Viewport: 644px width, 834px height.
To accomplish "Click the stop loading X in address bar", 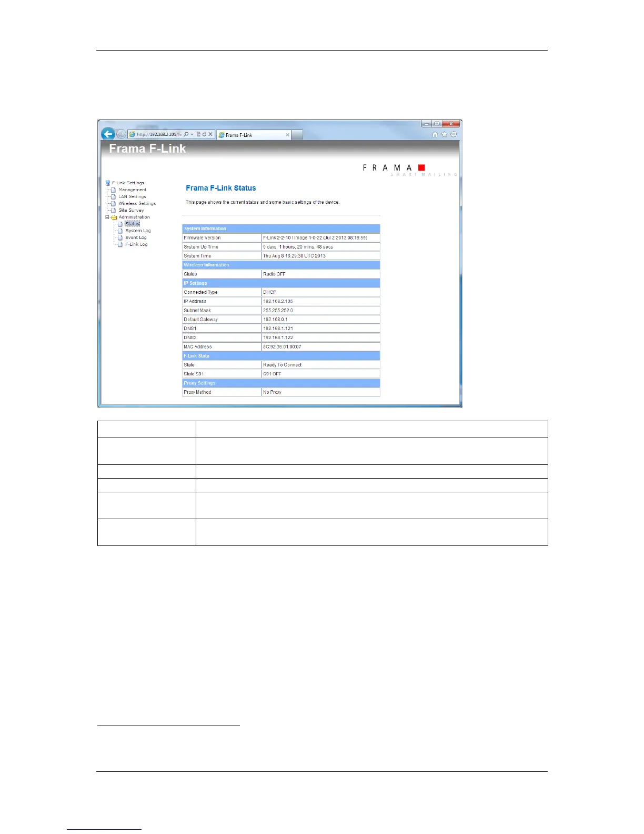I will pos(210,134).
